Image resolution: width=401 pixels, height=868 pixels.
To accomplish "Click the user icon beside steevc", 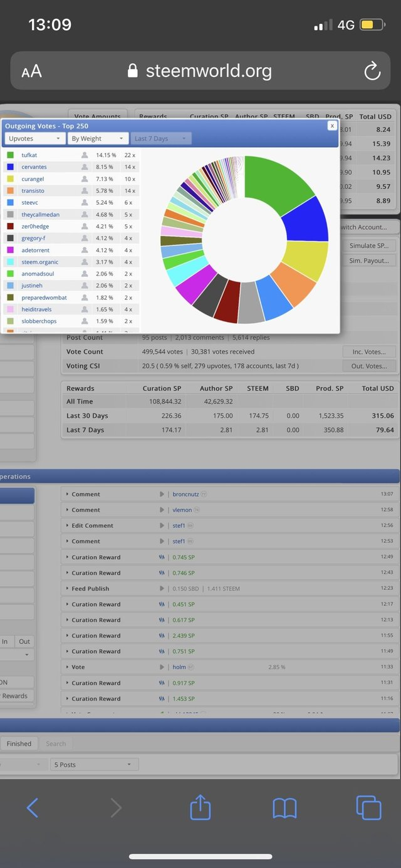I will click(85, 203).
